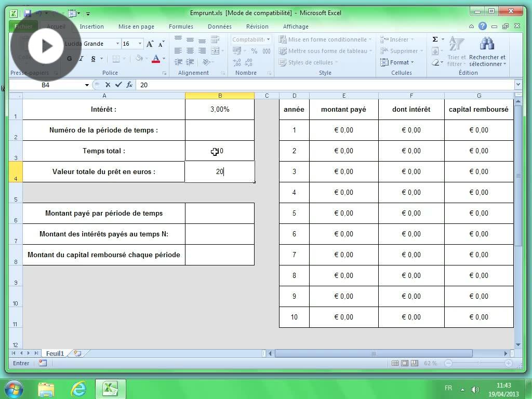Toggle bold formatting in the Police group

click(x=70, y=58)
